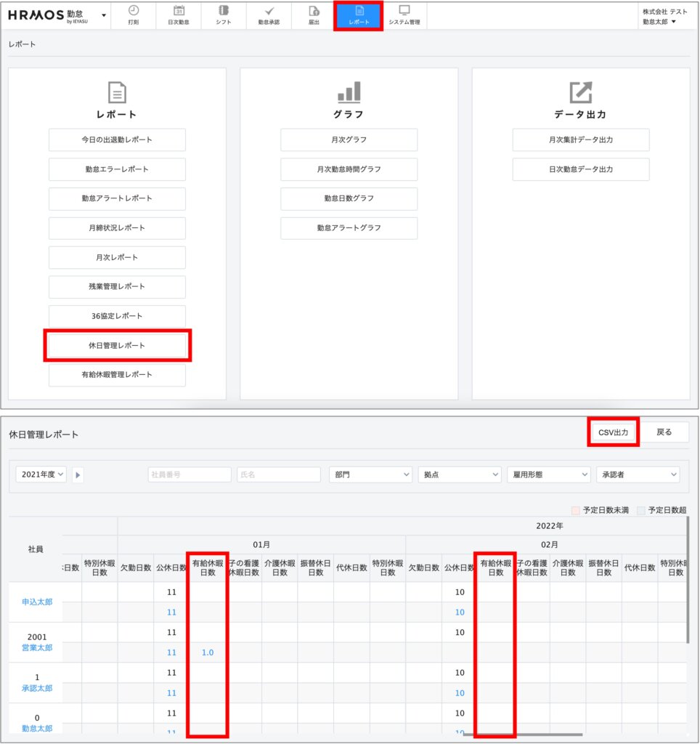Open the 勤怠太郎 user account menu

point(660,22)
